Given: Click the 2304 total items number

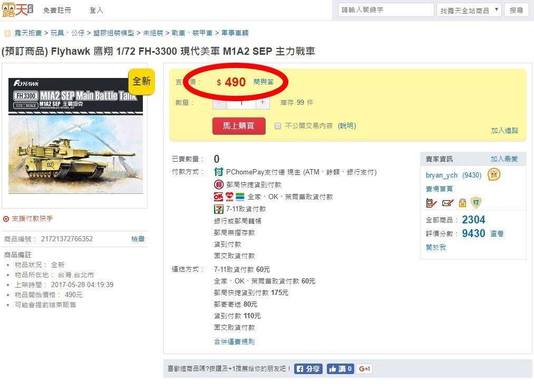Looking at the screenshot, I should coord(473,220).
